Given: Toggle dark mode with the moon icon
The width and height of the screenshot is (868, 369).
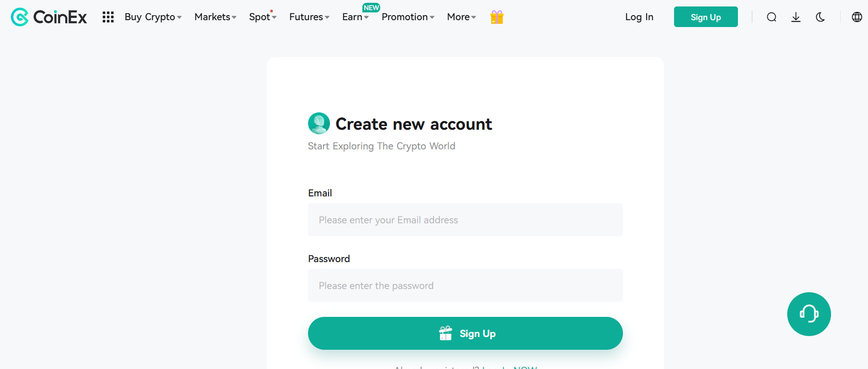Looking at the screenshot, I should pyautogui.click(x=820, y=17).
